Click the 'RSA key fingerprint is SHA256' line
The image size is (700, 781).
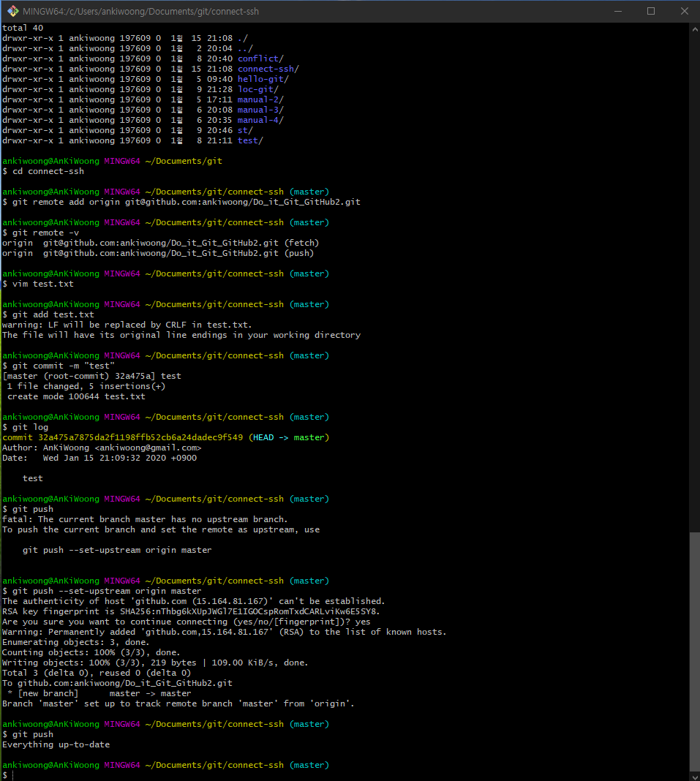coord(192,611)
